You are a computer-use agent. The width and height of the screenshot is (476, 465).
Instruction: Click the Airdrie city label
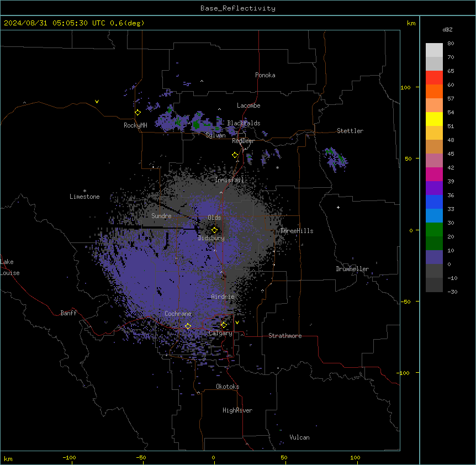[223, 297]
